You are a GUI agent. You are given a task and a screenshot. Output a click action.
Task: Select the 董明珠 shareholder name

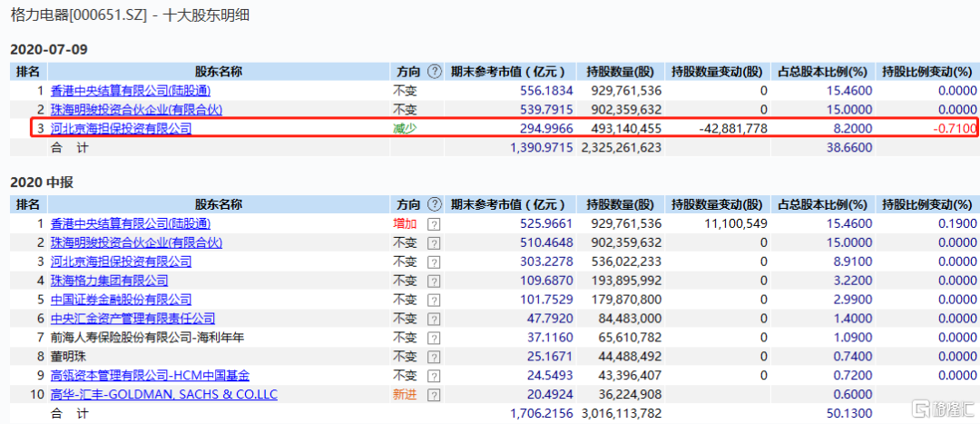(x=68, y=357)
